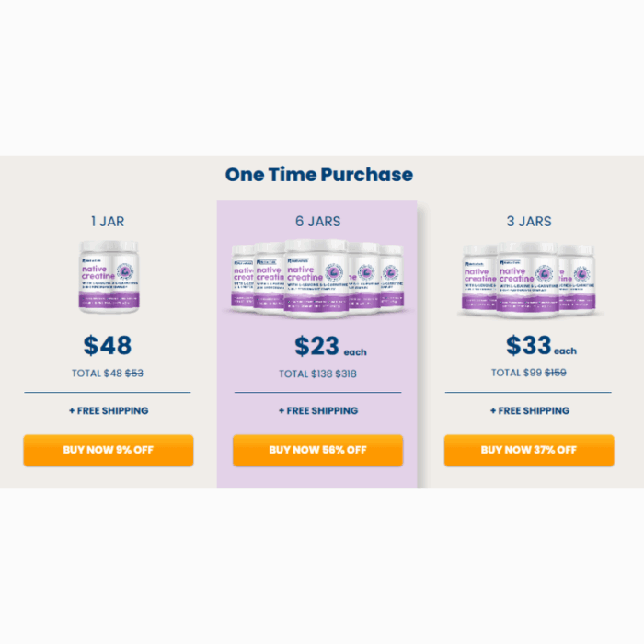Screen dimensions: 644x644
Task: Click the BUY NOW 37% OFF button
Action: click(x=529, y=450)
